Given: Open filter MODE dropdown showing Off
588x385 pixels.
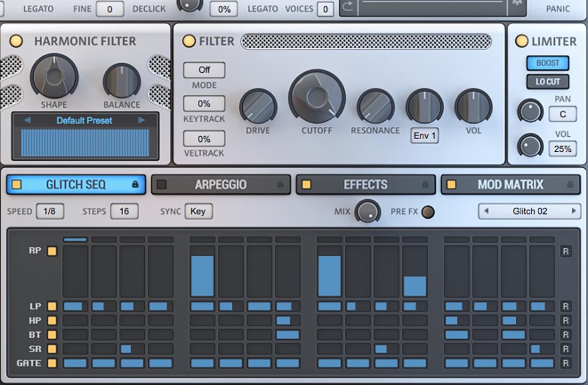Looking at the screenshot, I should (205, 70).
